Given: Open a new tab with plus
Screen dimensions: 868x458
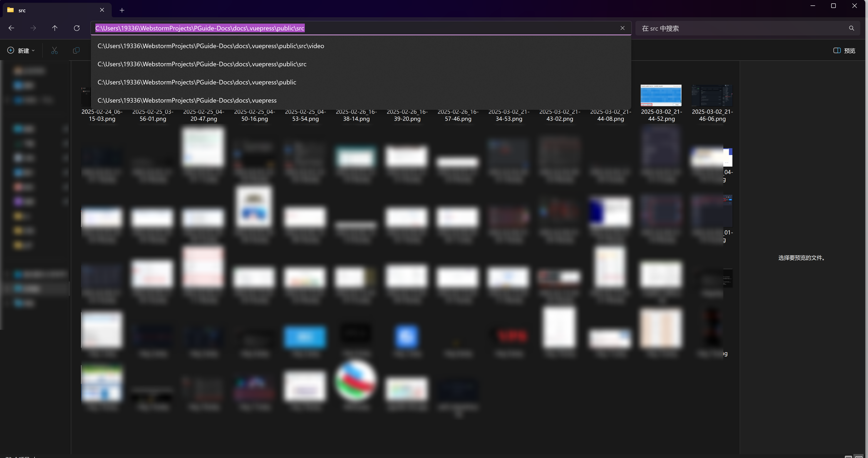Looking at the screenshot, I should tap(122, 10).
